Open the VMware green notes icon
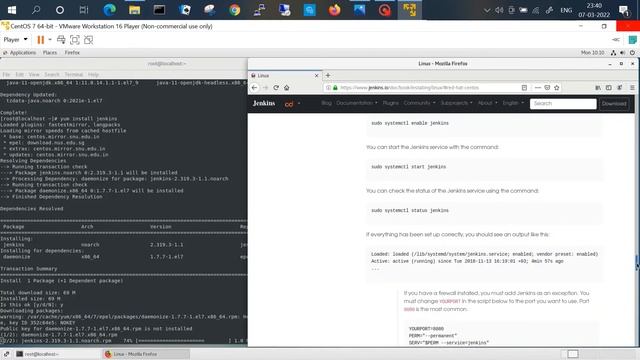The width and height of the screenshot is (640, 360). tap(633, 40)
